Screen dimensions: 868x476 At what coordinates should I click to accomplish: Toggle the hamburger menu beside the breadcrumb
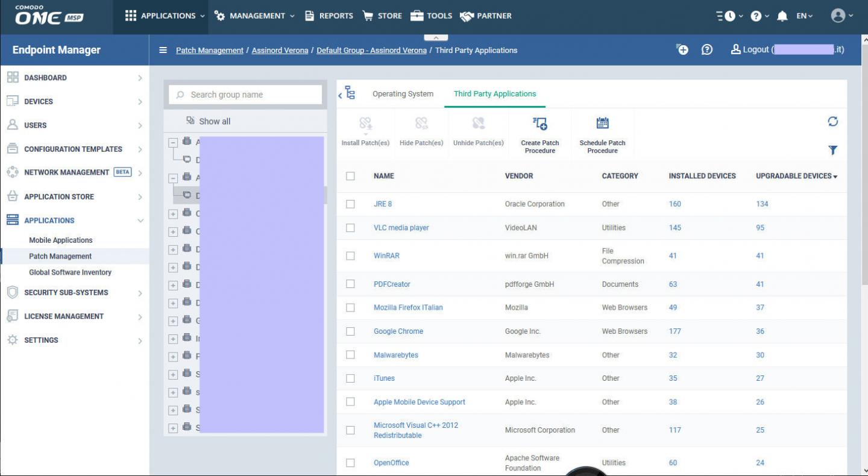click(x=163, y=50)
